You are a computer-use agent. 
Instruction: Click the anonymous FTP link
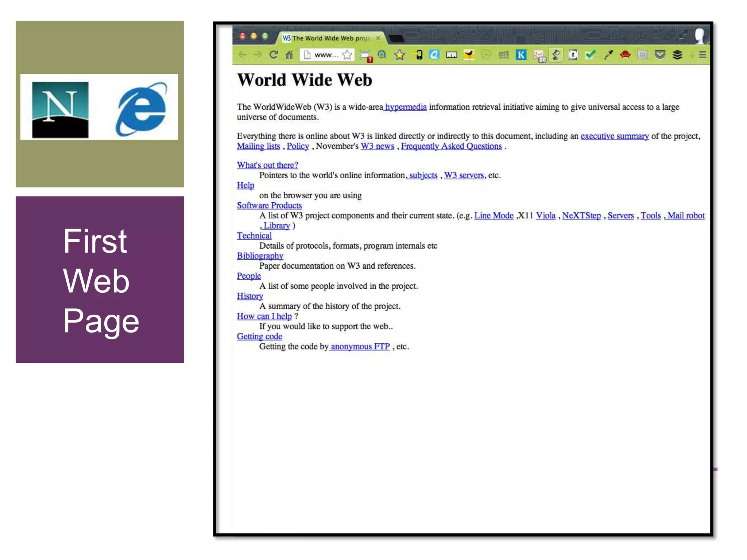click(360, 346)
